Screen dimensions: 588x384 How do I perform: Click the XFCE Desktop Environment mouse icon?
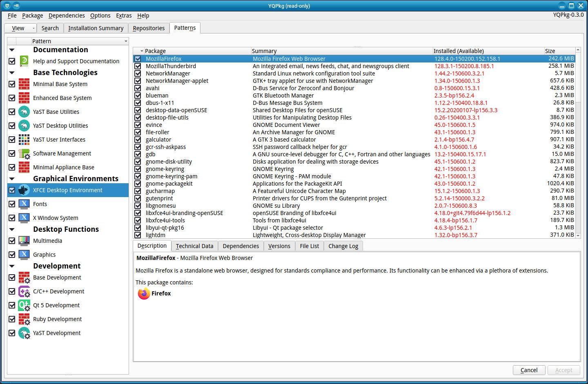[24, 190]
